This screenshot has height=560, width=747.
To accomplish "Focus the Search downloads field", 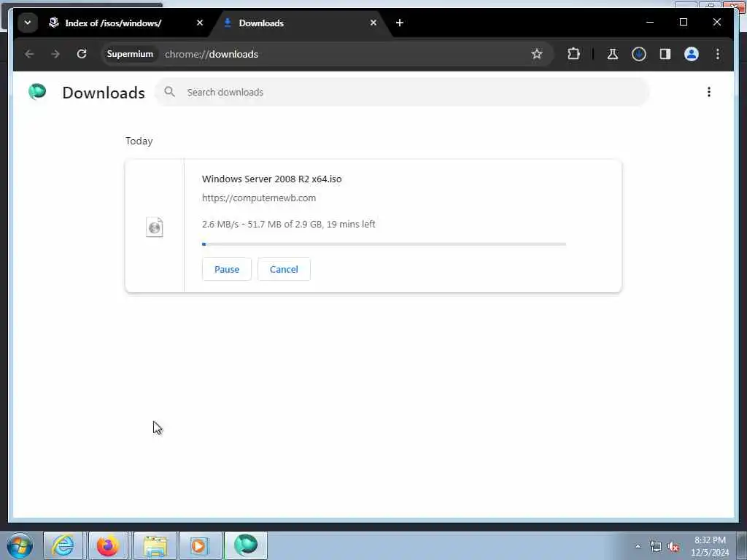I will click(402, 92).
